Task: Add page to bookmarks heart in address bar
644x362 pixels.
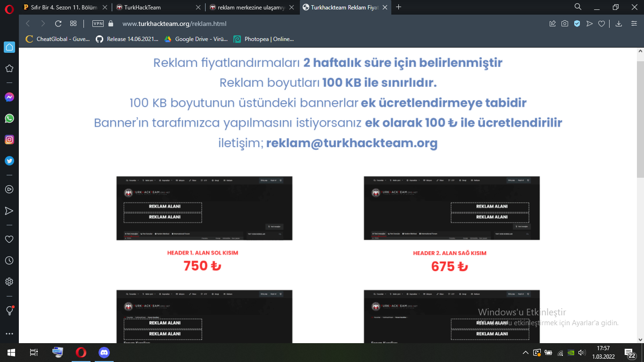Action: [x=602, y=24]
